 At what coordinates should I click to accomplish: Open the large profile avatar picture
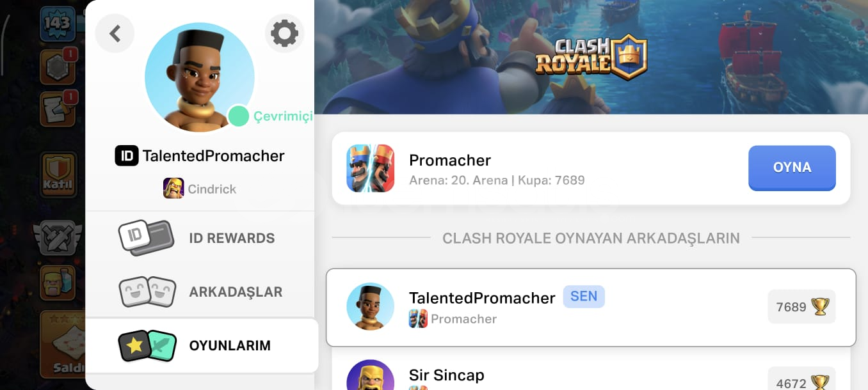coord(200,77)
